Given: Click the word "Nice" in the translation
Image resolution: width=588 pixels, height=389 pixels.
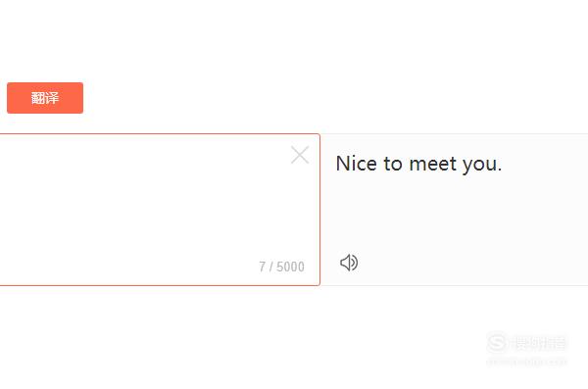Looking at the screenshot, I should click(357, 164).
